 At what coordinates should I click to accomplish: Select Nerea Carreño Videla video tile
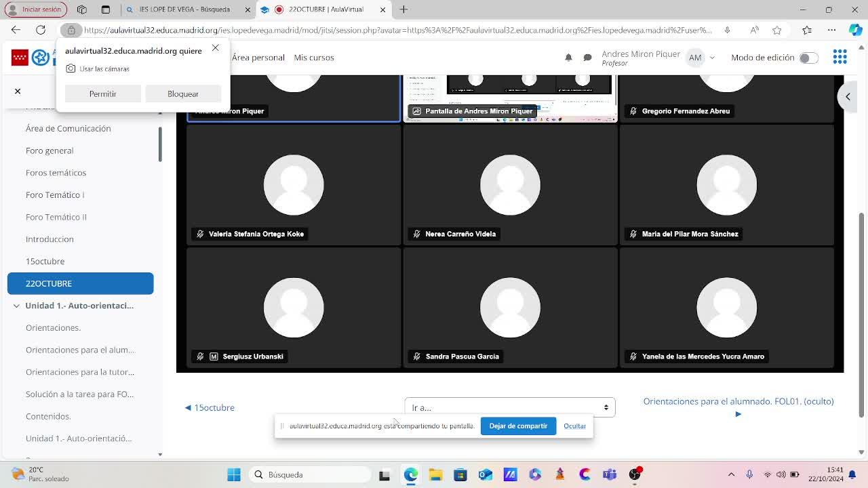coord(510,184)
